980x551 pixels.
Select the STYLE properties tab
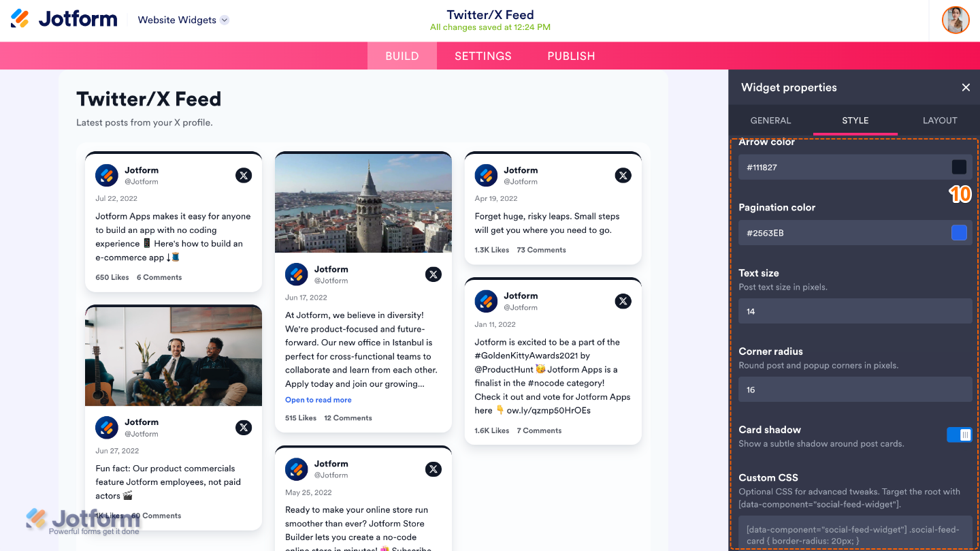(855, 121)
